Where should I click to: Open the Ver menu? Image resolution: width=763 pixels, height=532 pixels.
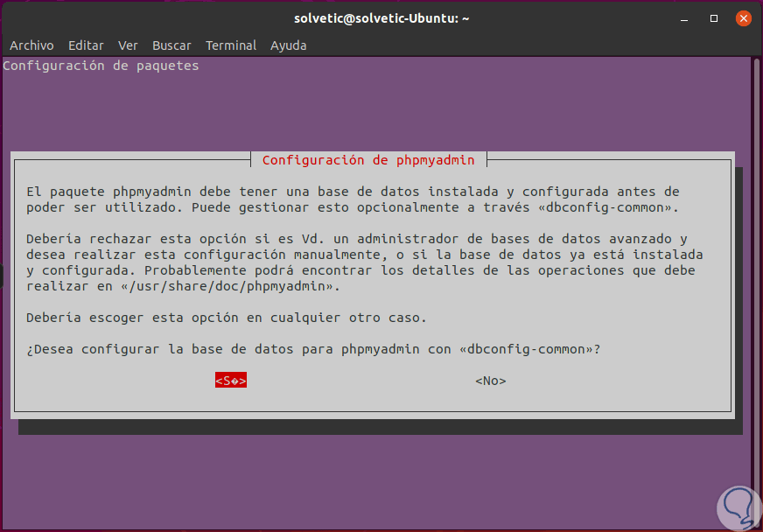coord(128,45)
